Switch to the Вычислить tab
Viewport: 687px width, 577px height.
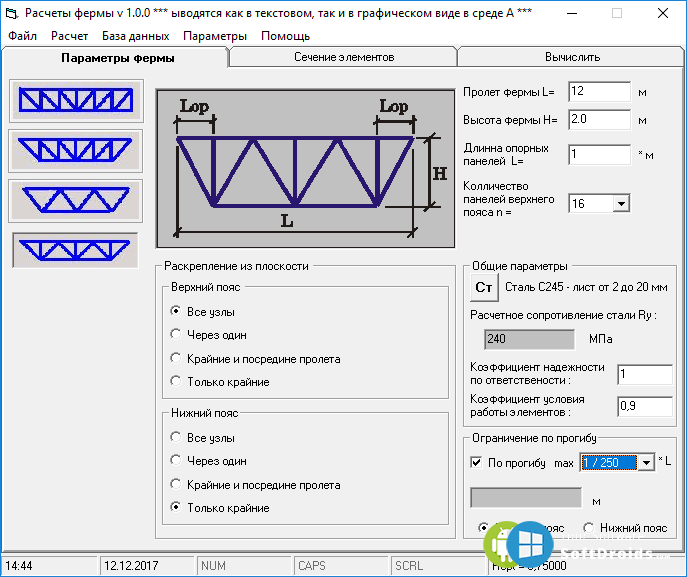click(x=572, y=58)
